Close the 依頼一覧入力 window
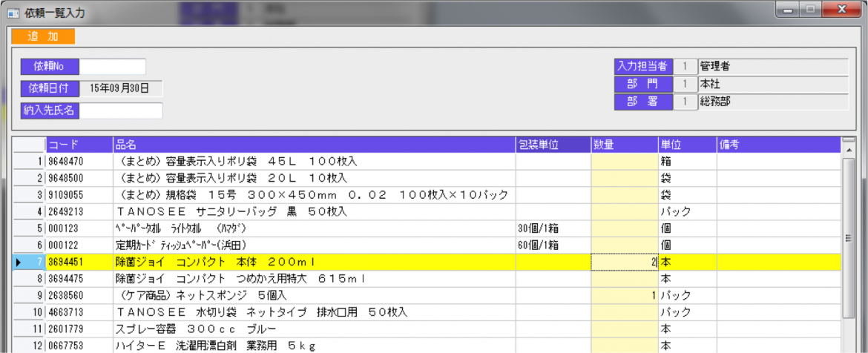Image resolution: width=868 pixels, height=353 pixels. 841,10
